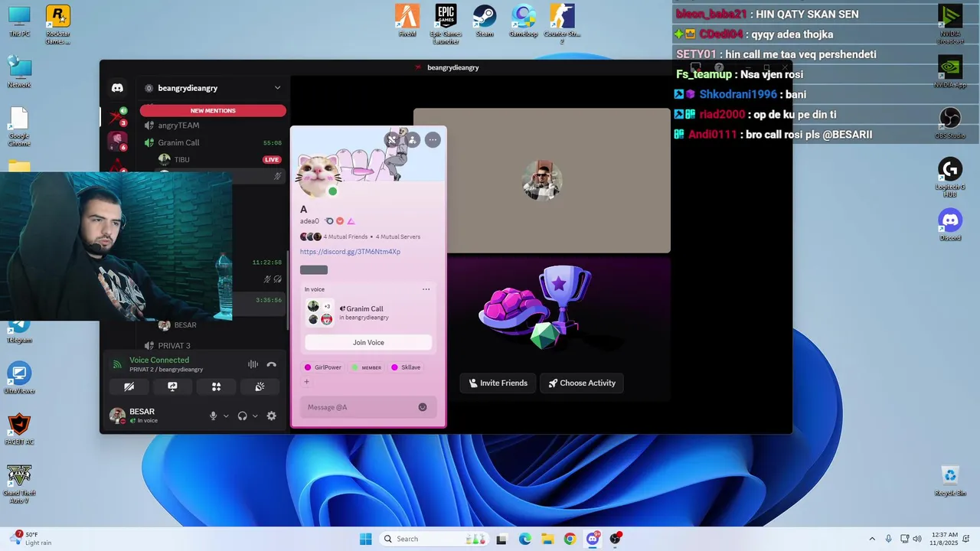The height and width of the screenshot is (551, 980).
Task: Click Invite Friends button
Action: [498, 383]
